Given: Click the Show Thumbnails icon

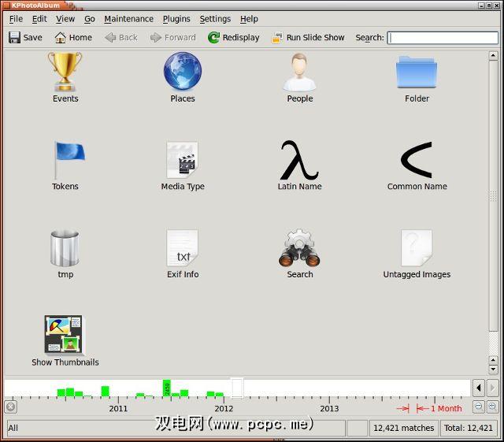Looking at the screenshot, I should click(x=63, y=335).
